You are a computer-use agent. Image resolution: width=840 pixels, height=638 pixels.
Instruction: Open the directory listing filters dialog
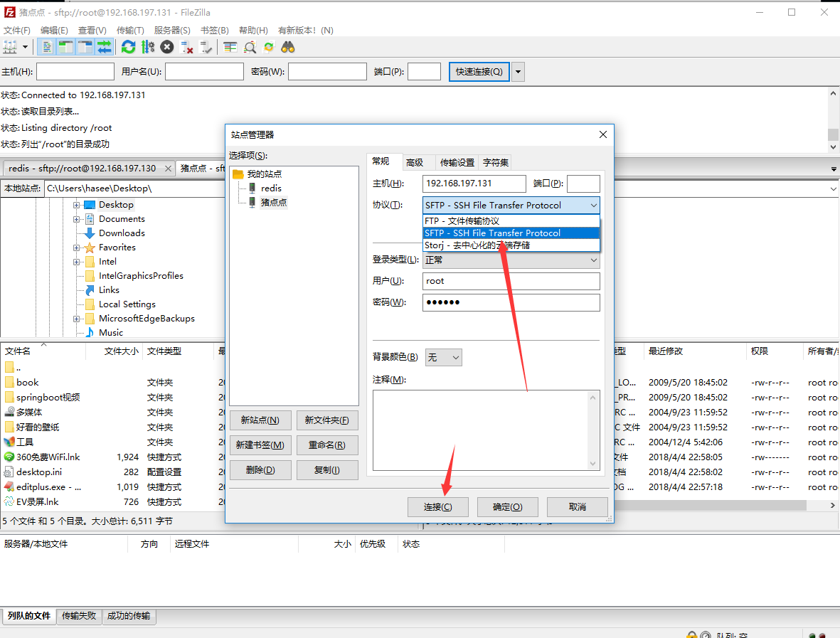(230, 47)
